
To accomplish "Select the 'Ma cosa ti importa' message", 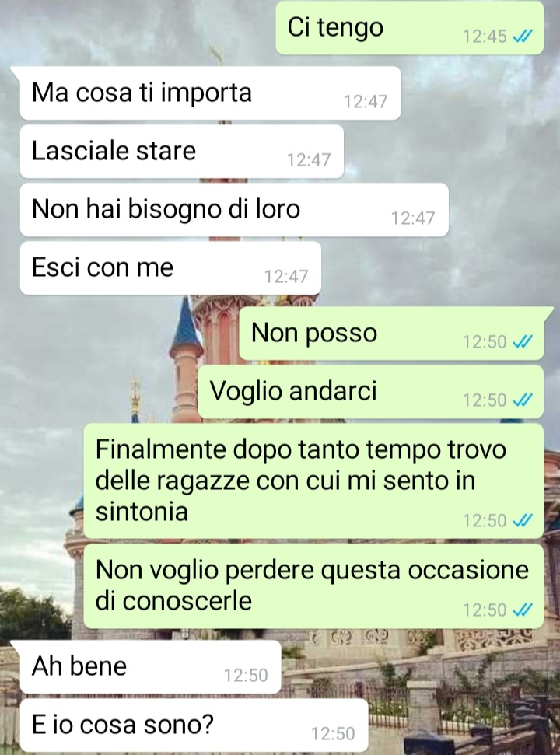I will click(x=211, y=93).
